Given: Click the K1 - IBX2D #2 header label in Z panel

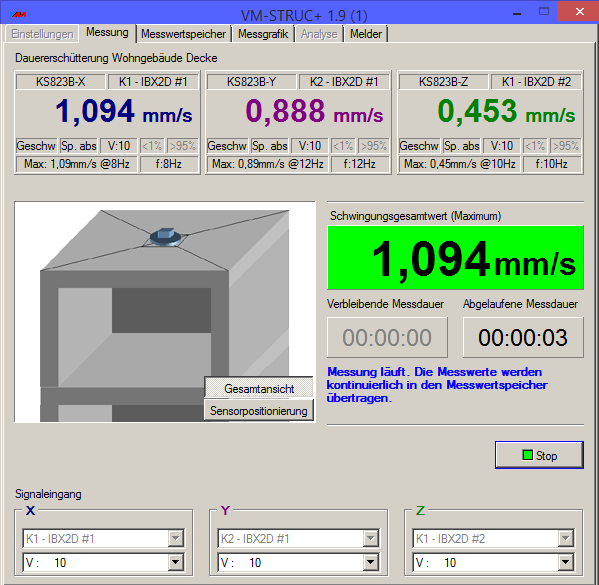Looking at the screenshot, I should click(536, 82).
